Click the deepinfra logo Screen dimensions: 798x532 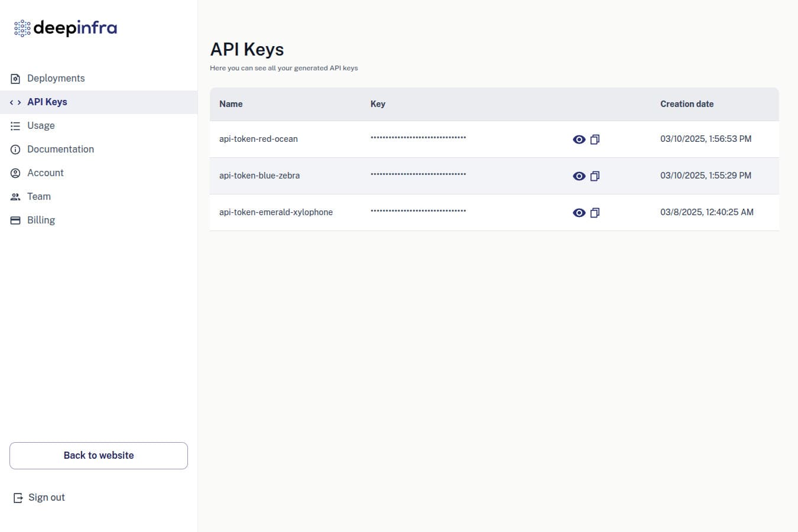[x=66, y=28]
